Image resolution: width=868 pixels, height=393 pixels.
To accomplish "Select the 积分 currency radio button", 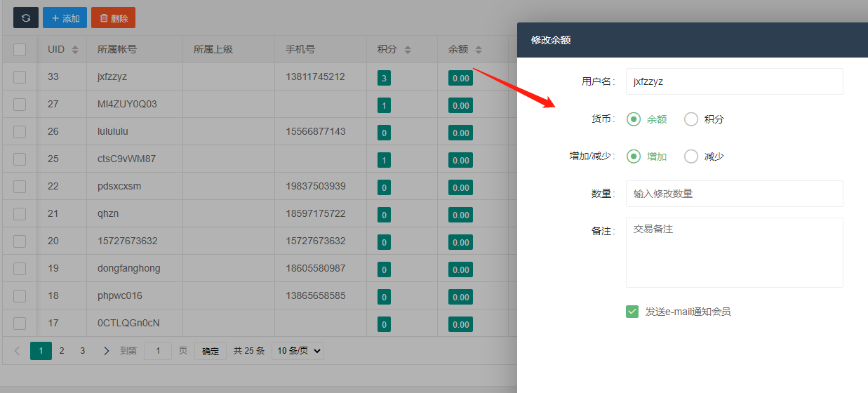I will (x=691, y=119).
